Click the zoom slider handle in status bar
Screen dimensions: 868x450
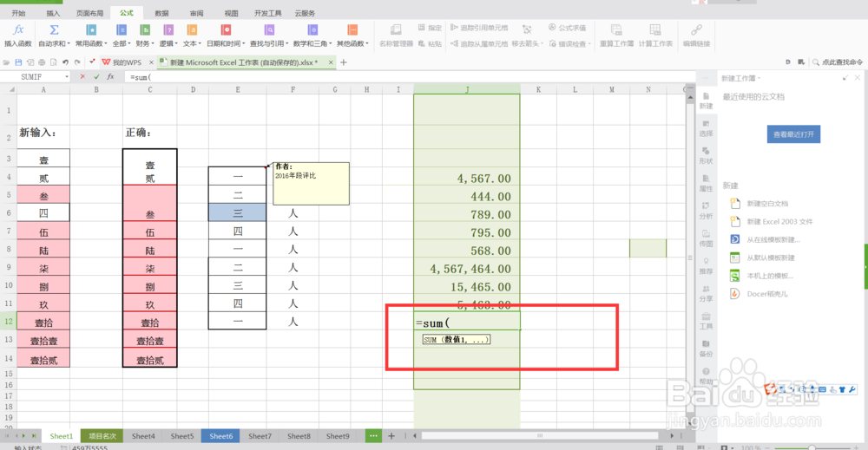coord(812,447)
